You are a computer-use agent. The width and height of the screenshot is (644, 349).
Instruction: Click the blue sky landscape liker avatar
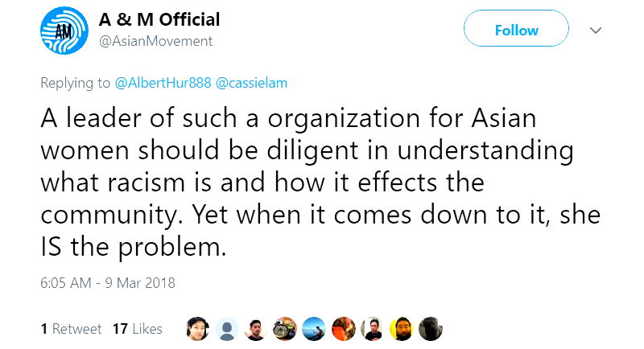coord(314,328)
